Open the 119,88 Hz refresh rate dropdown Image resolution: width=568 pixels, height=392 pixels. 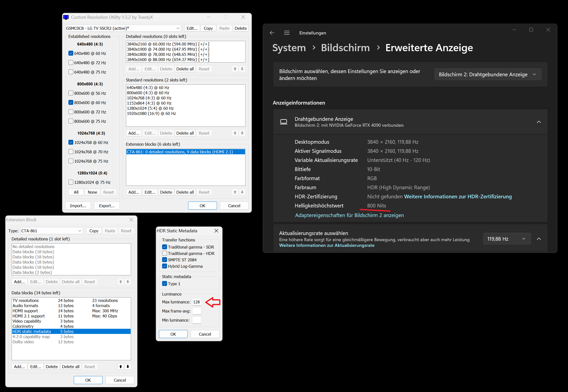point(507,239)
